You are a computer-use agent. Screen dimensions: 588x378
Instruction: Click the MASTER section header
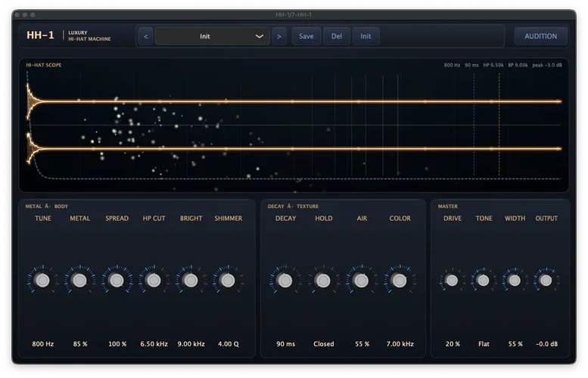pos(447,206)
